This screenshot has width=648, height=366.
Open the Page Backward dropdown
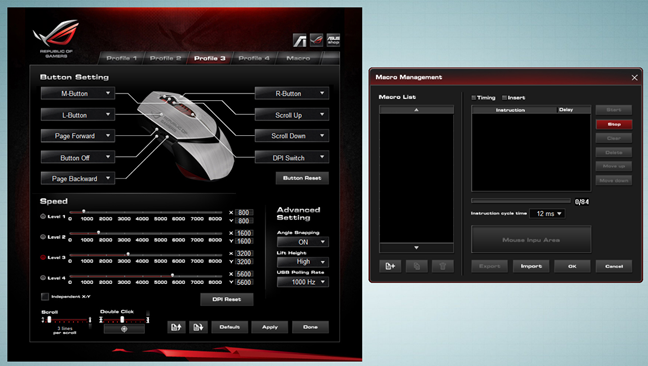[78, 178]
